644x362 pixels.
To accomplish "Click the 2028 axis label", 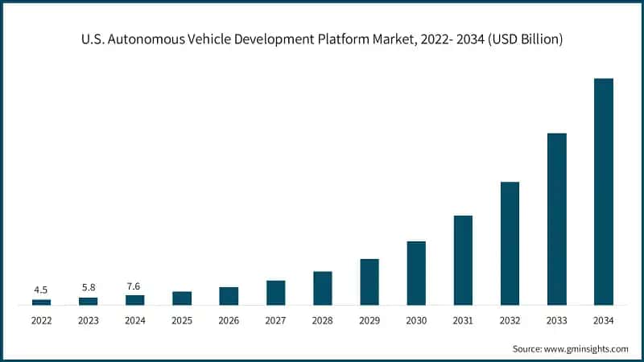I will click(x=323, y=320).
